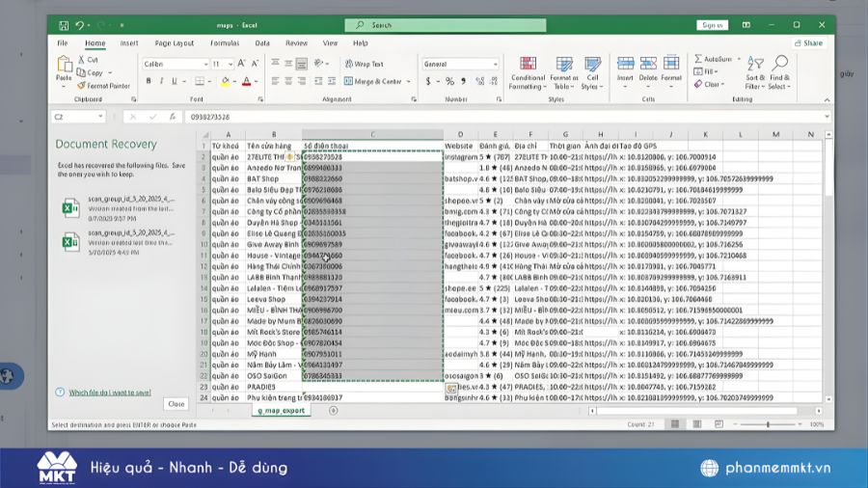This screenshot has width=868, height=488.
Task: Open the File tab
Action: 63,42
